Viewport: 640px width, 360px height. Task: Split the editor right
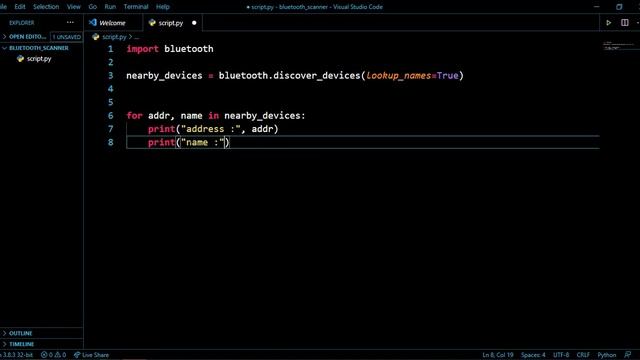624,23
